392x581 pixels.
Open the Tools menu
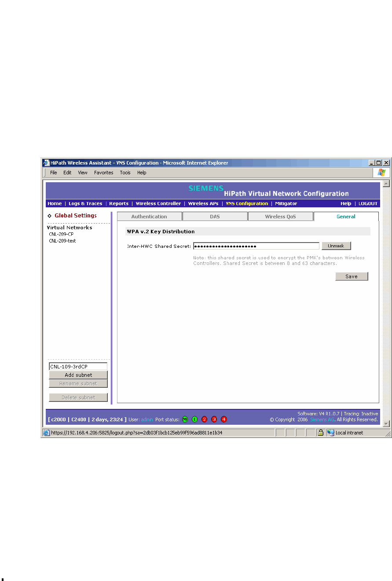click(x=125, y=173)
